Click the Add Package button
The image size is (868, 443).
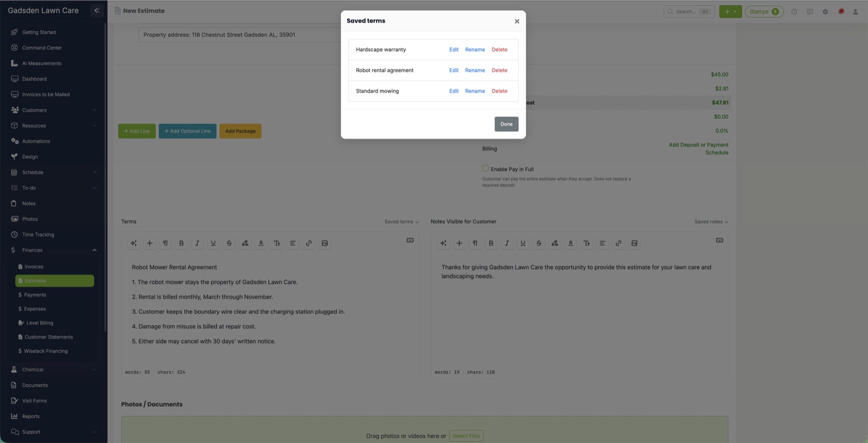pyautogui.click(x=240, y=131)
